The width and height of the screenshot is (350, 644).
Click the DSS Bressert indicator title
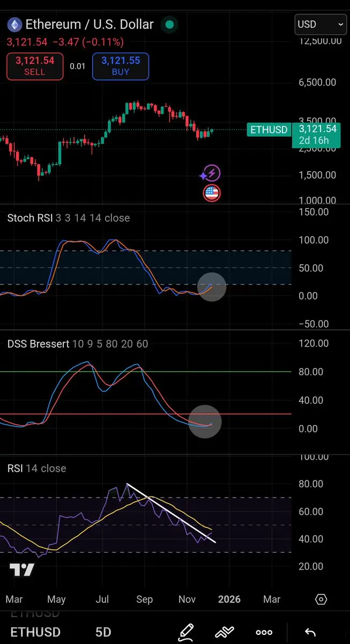[x=78, y=344]
